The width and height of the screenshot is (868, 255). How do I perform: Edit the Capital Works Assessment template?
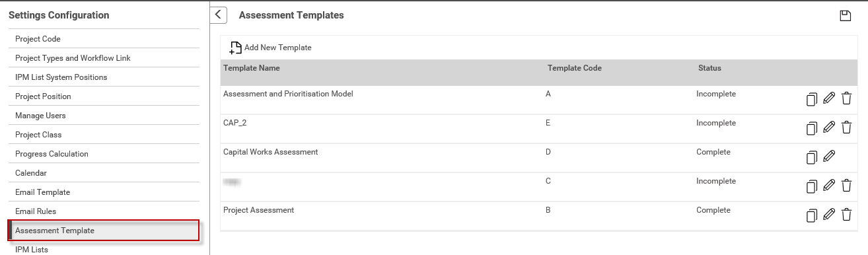click(829, 157)
